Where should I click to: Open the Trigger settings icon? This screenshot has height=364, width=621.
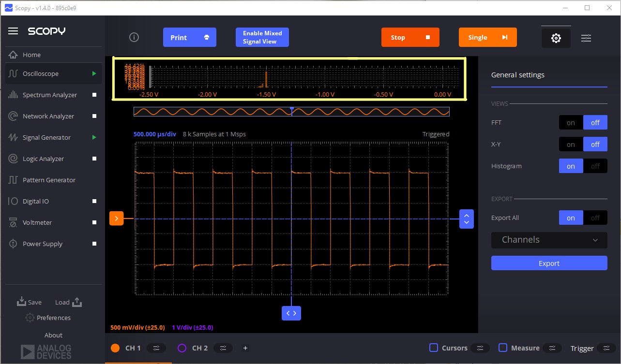tap(606, 348)
